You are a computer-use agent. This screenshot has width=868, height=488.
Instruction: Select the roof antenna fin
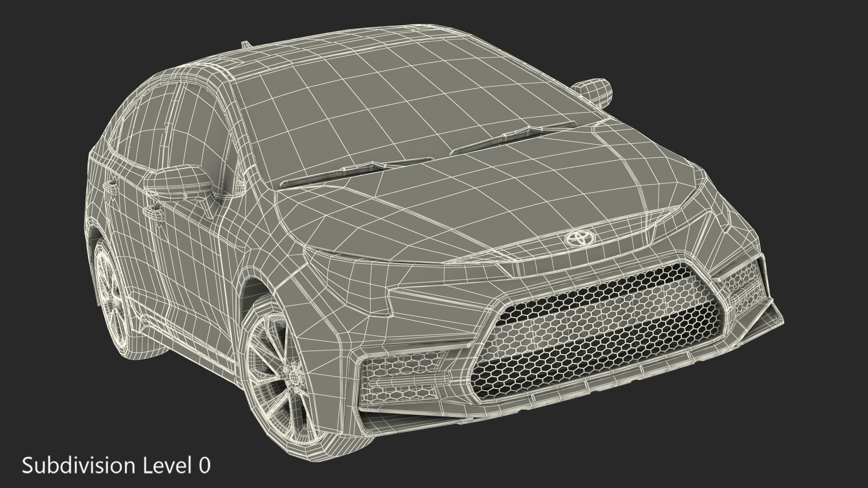(x=245, y=44)
